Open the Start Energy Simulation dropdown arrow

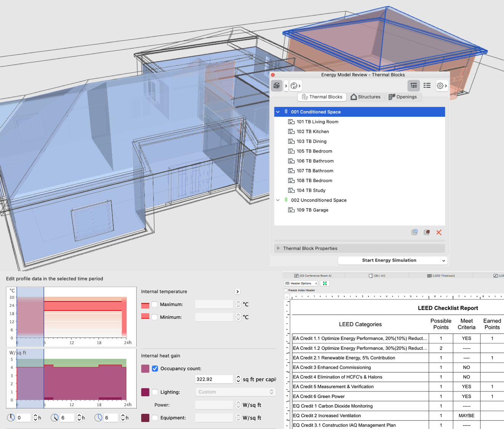[x=443, y=261]
